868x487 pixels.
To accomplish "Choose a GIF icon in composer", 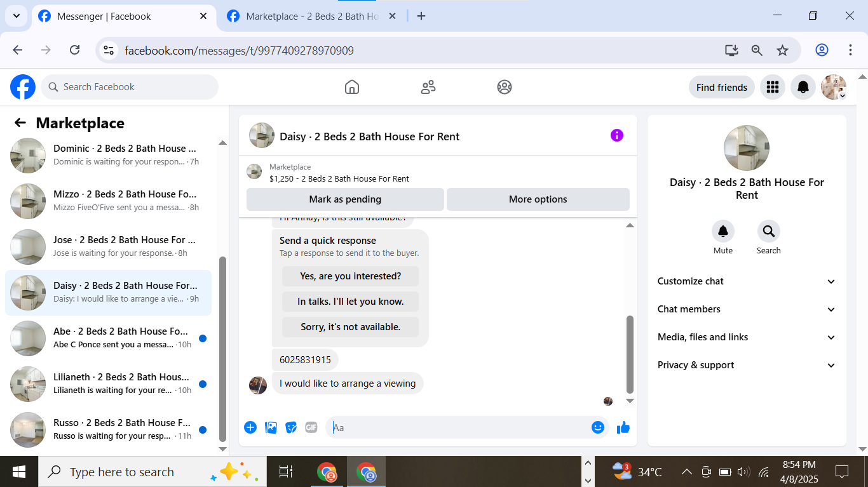I will point(311,427).
